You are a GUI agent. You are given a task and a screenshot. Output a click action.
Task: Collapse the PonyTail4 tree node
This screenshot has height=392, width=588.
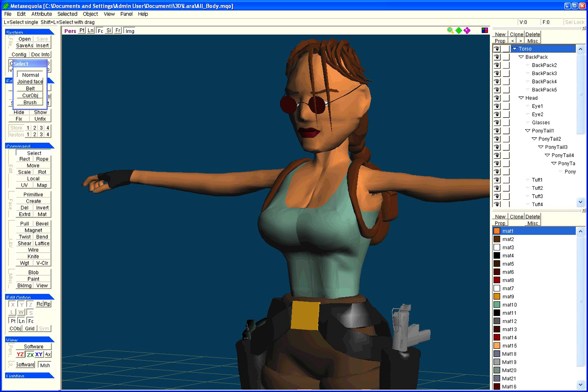547,155
